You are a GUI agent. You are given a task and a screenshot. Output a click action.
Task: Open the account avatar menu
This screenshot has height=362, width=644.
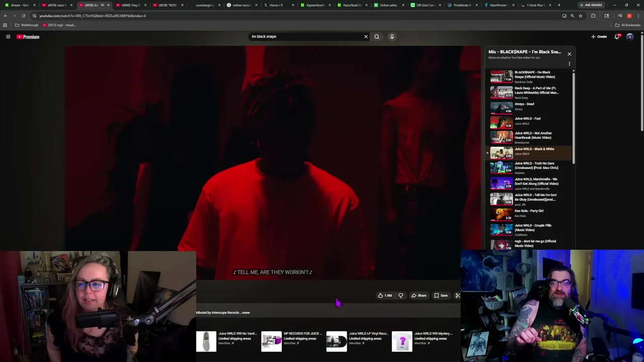pos(630,37)
